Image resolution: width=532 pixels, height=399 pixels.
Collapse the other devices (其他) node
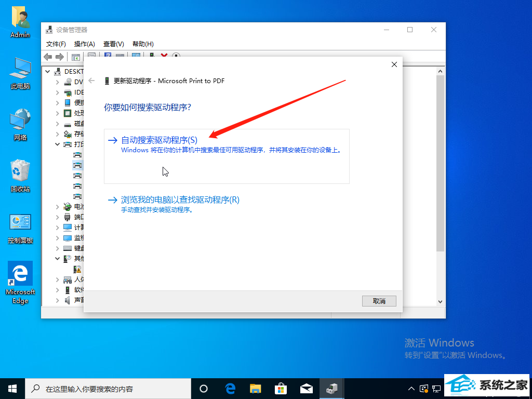coord(58,259)
